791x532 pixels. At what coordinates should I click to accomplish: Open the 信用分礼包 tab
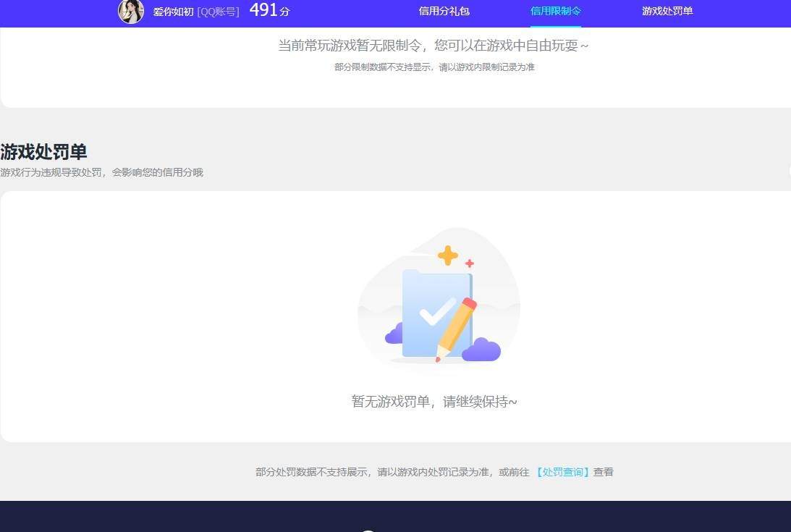click(444, 11)
